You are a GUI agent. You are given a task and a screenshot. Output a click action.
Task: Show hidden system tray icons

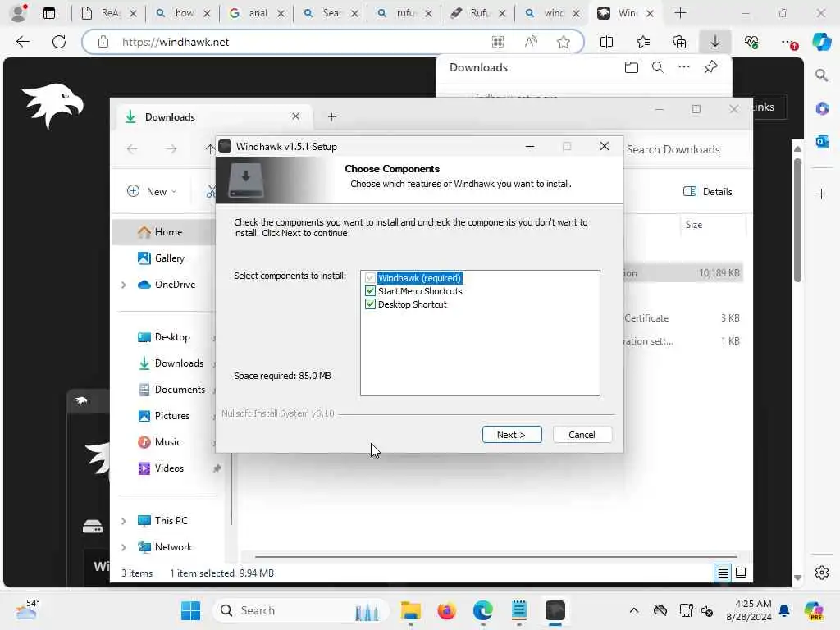[634, 610]
